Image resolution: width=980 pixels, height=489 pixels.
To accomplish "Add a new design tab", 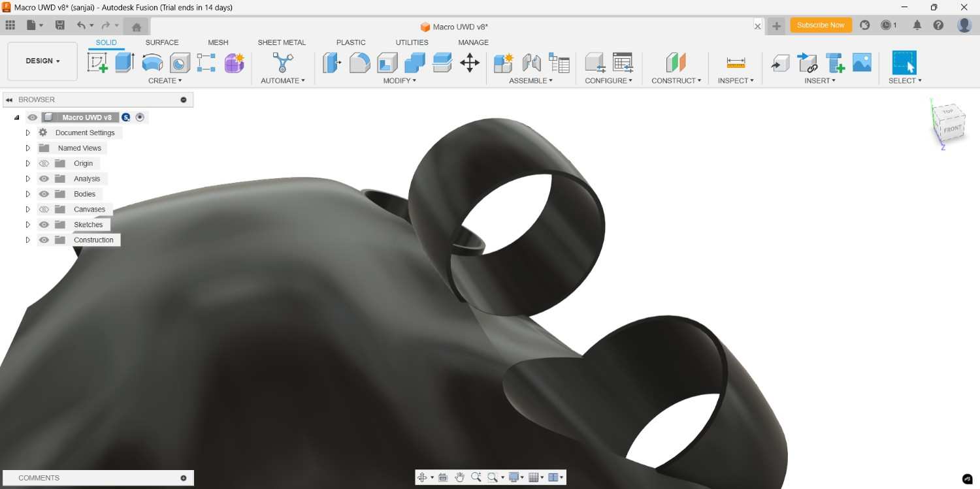I will click(x=776, y=26).
